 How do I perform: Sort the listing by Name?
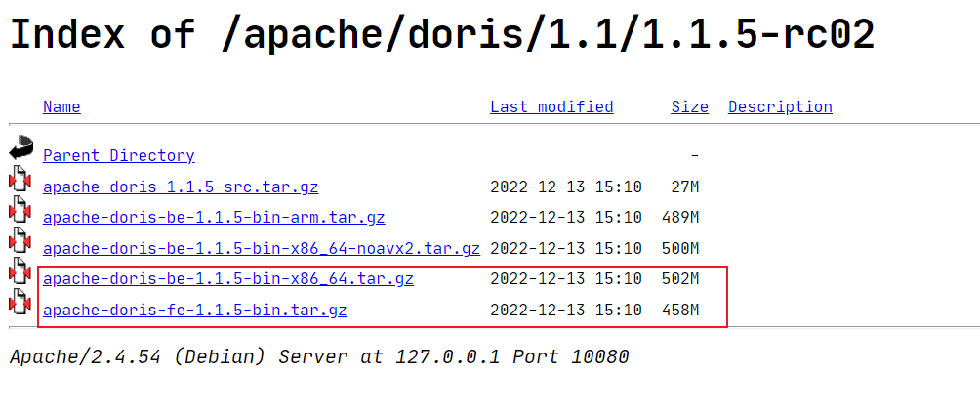(61, 107)
